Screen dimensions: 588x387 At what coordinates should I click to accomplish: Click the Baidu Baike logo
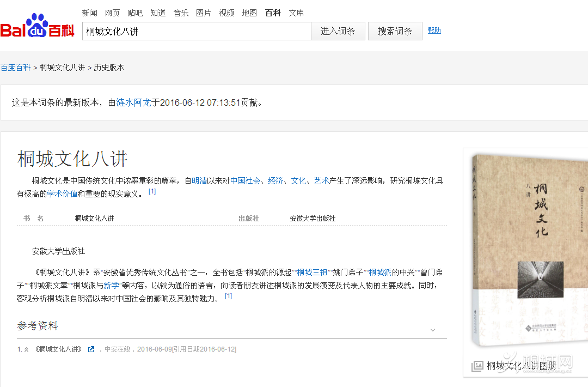pos(37,27)
